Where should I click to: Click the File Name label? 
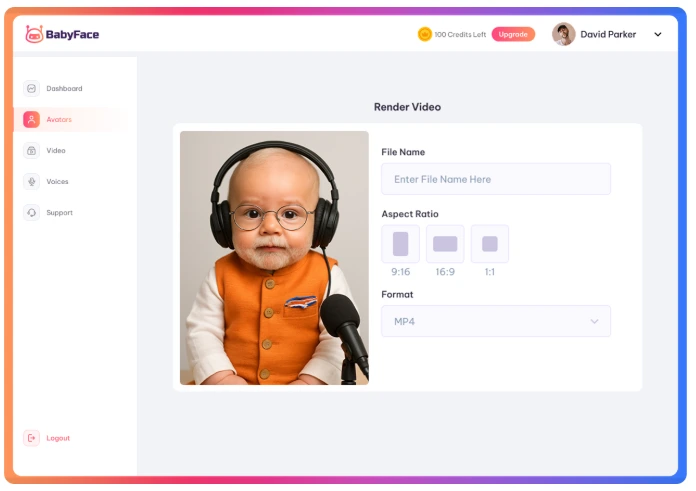[403, 152]
